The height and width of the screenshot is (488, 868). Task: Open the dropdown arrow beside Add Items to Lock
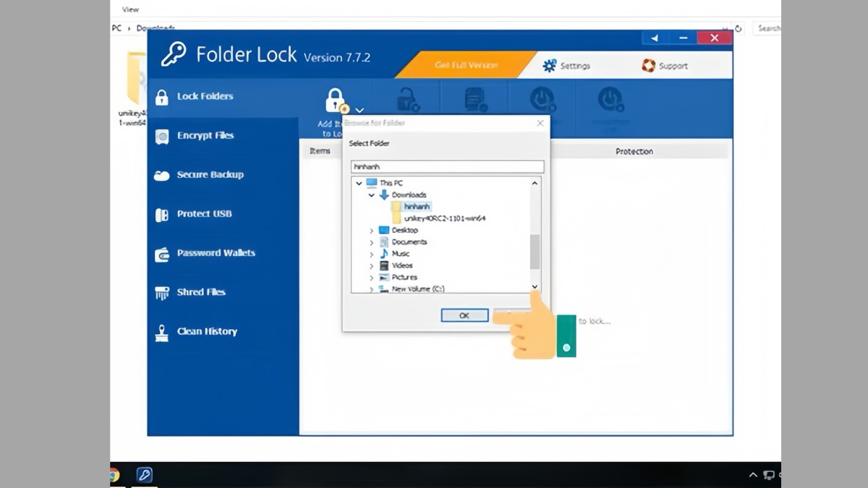click(x=359, y=111)
